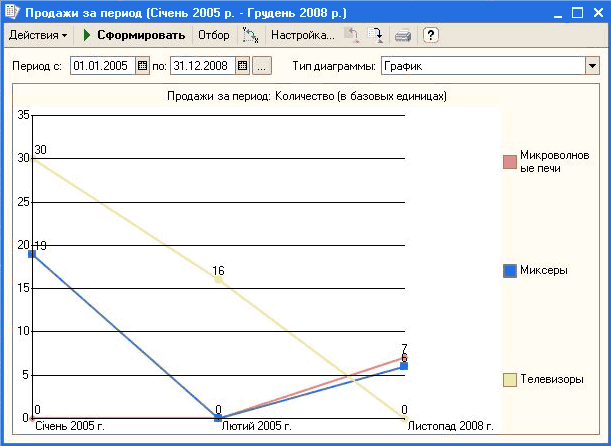The height and width of the screenshot is (446, 611).
Task: Click the chart title Продажи за период
Action: click(307, 96)
